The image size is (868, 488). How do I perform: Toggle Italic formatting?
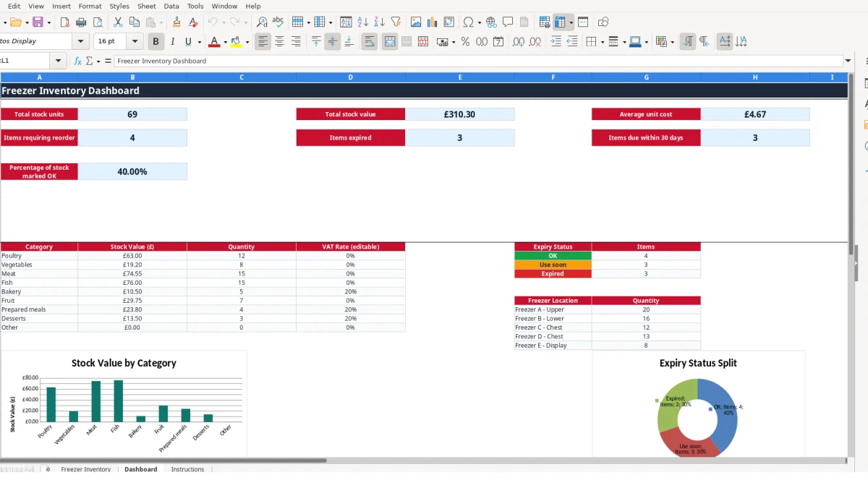(172, 42)
